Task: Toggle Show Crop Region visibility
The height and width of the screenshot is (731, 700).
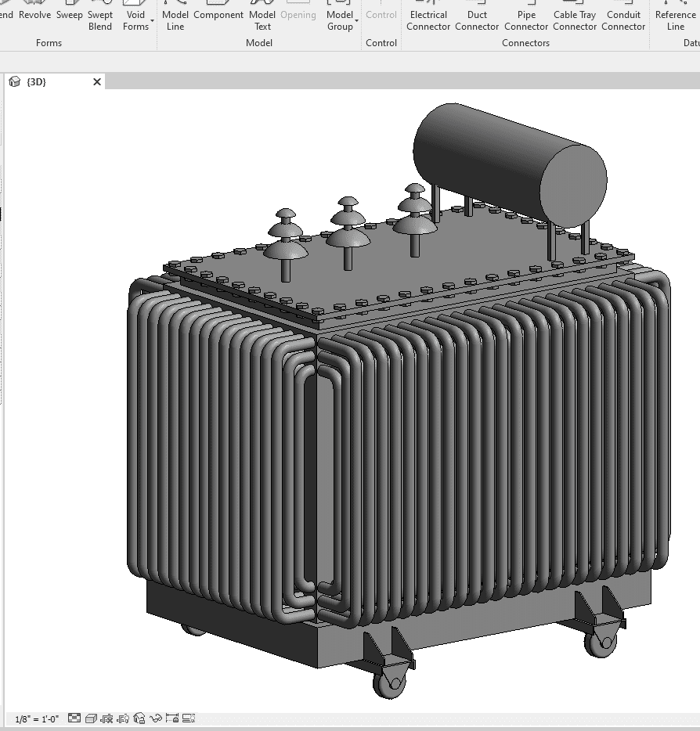Action: pos(123,718)
